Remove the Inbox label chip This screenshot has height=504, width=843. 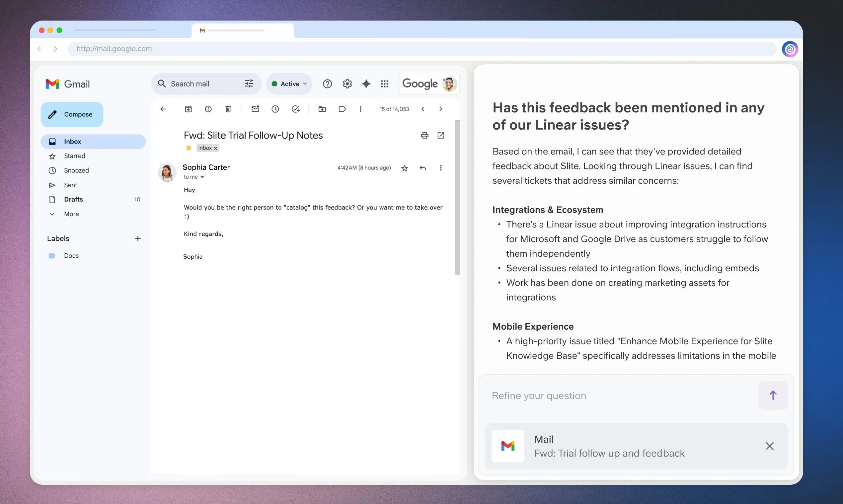215,148
